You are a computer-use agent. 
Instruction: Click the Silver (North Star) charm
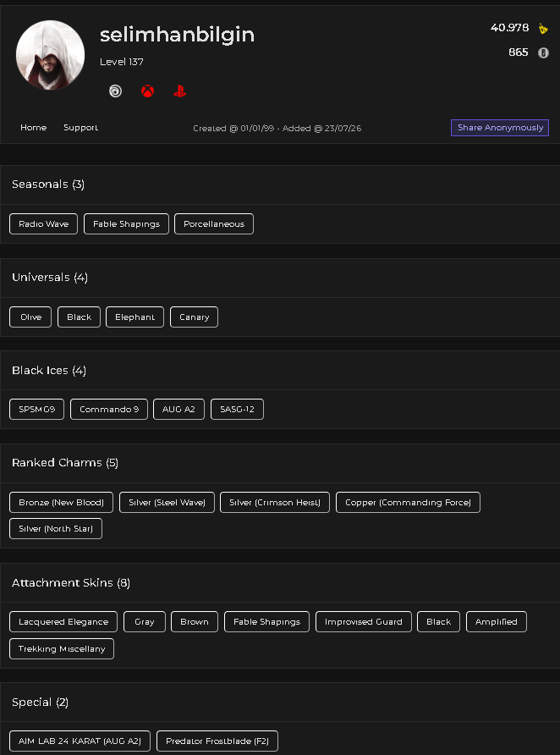[x=56, y=529]
